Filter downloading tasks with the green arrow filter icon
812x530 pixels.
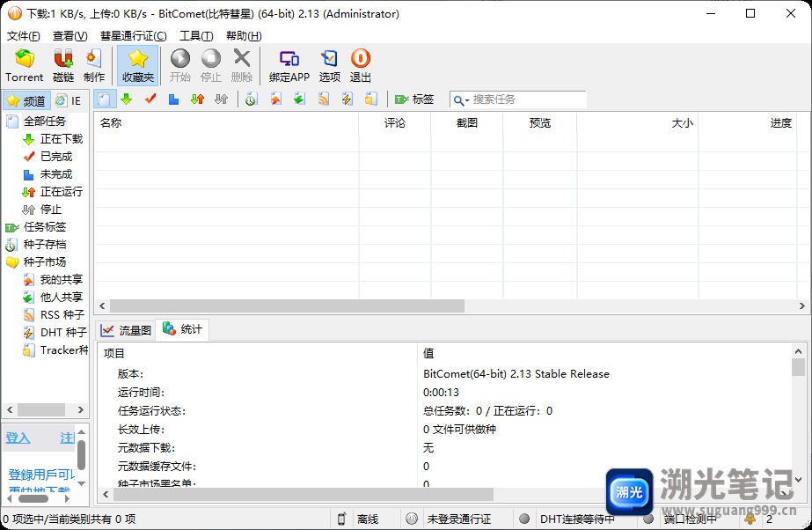click(126, 99)
